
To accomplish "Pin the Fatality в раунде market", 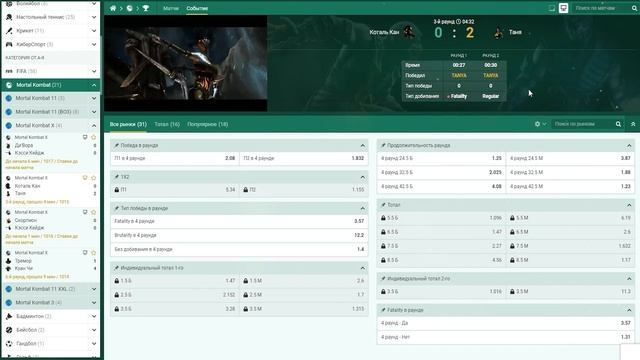I will pos(383,310).
